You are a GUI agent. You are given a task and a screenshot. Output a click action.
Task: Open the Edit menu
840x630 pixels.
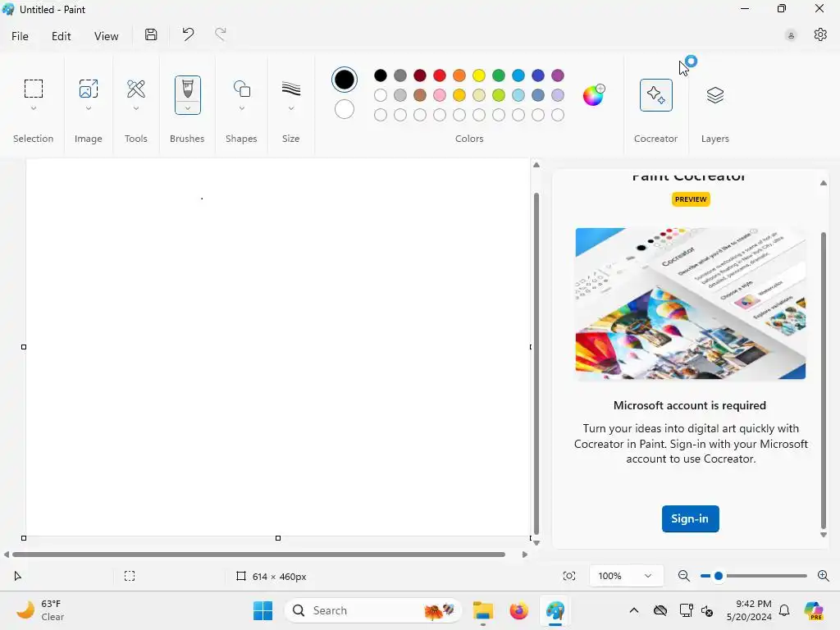[x=61, y=36]
